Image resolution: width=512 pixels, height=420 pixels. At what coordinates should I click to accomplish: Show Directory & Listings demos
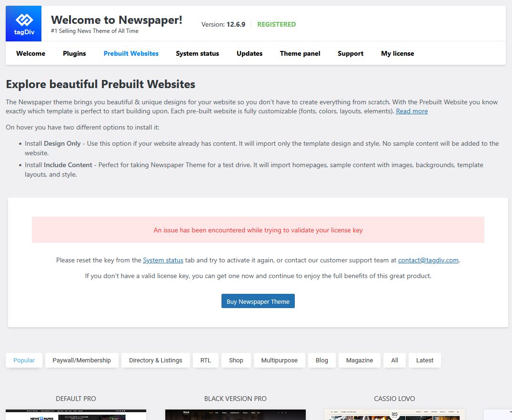155,360
